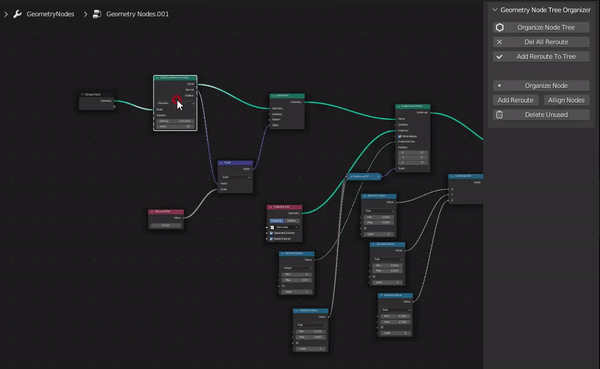The image size is (600, 369).
Task: Select GeometryNodes in the breadcrumb path
Action: click(50, 14)
